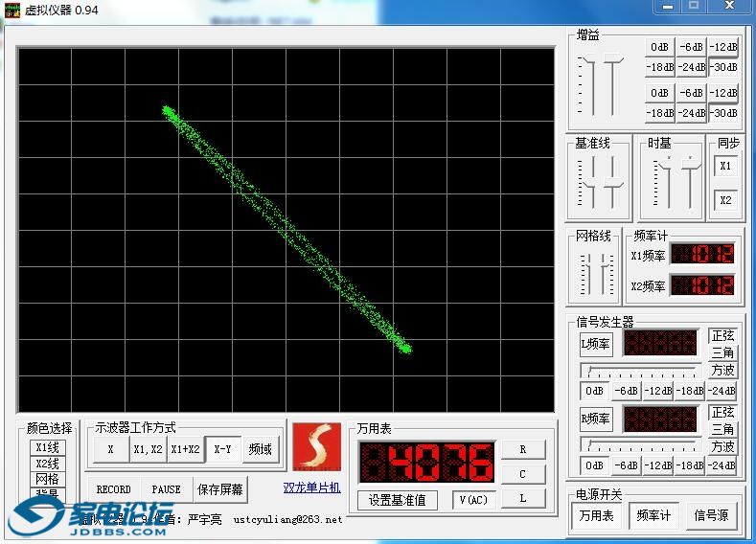This screenshot has height=544, width=756.
Task: Set L generator output to -12dB
Action: 658,391
